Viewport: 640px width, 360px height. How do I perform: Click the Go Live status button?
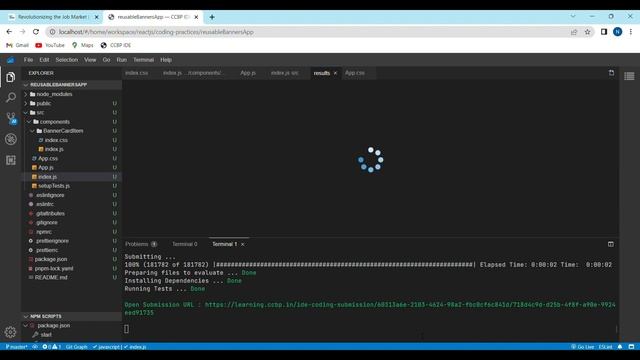coord(582,347)
